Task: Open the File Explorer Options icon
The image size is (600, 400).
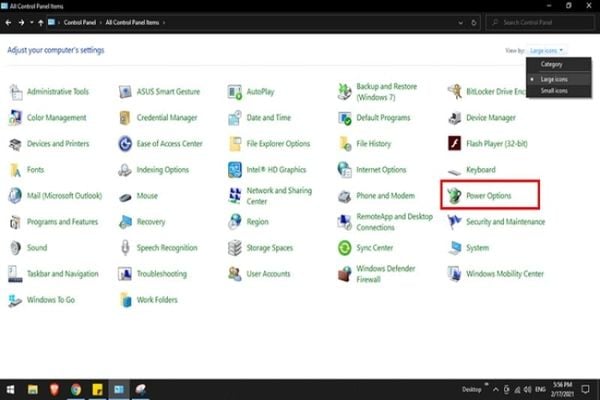Action: [x=235, y=144]
